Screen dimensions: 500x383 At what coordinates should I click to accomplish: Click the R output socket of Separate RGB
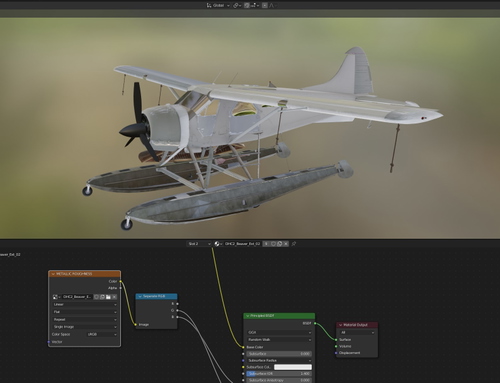pyautogui.click(x=177, y=304)
